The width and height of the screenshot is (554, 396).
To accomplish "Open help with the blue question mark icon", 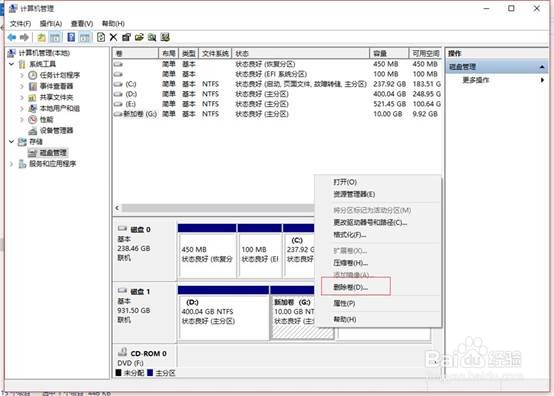I will click(71, 37).
